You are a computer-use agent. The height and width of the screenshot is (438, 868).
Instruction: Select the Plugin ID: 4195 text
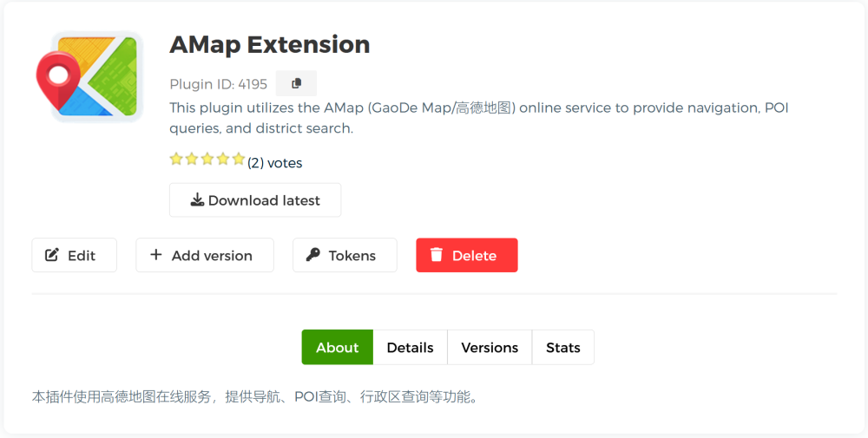tap(218, 84)
